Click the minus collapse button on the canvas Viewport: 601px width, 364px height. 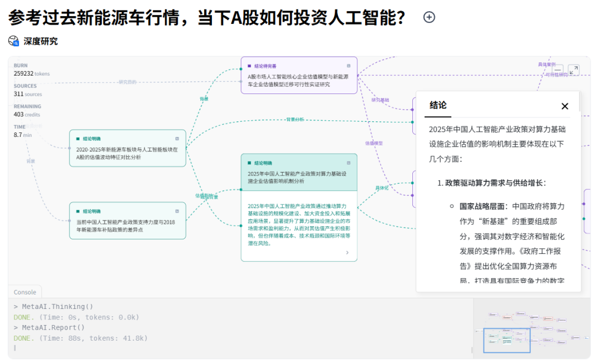[558, 70]
